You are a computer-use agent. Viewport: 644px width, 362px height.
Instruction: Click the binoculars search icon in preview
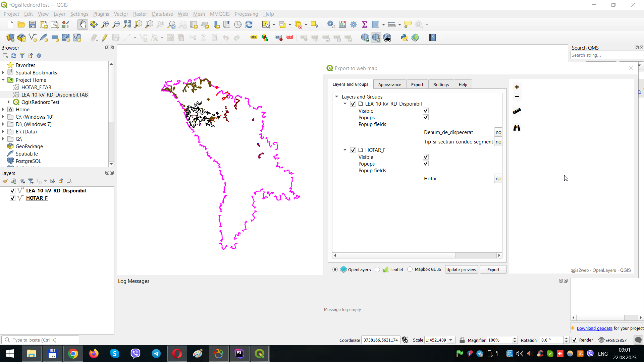517,128
